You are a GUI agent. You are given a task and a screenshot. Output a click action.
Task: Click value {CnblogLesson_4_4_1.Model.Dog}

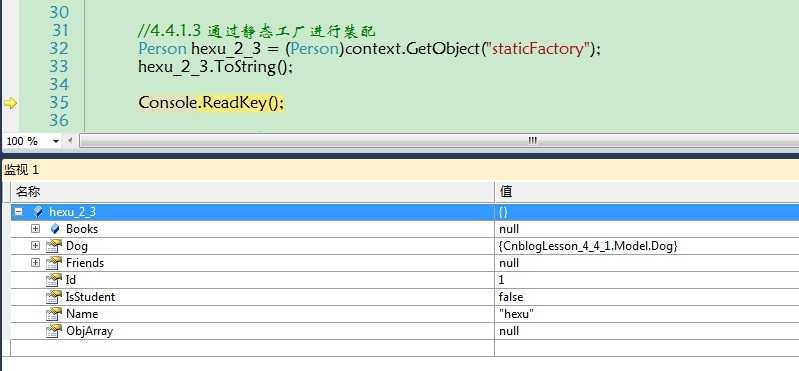[588, 246]
